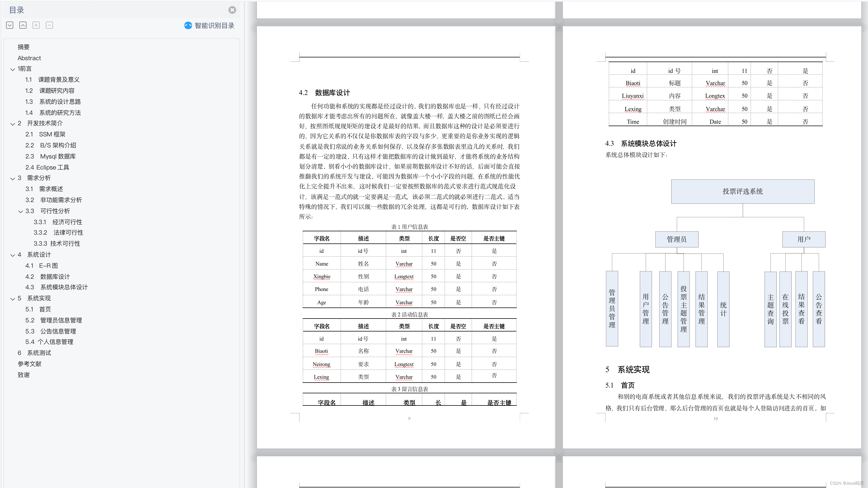Collapse the 3.3 可行性分析 subsection
The width and height of the screenshot is (868, 488).
pyautogui.click(x=20, y=211)
